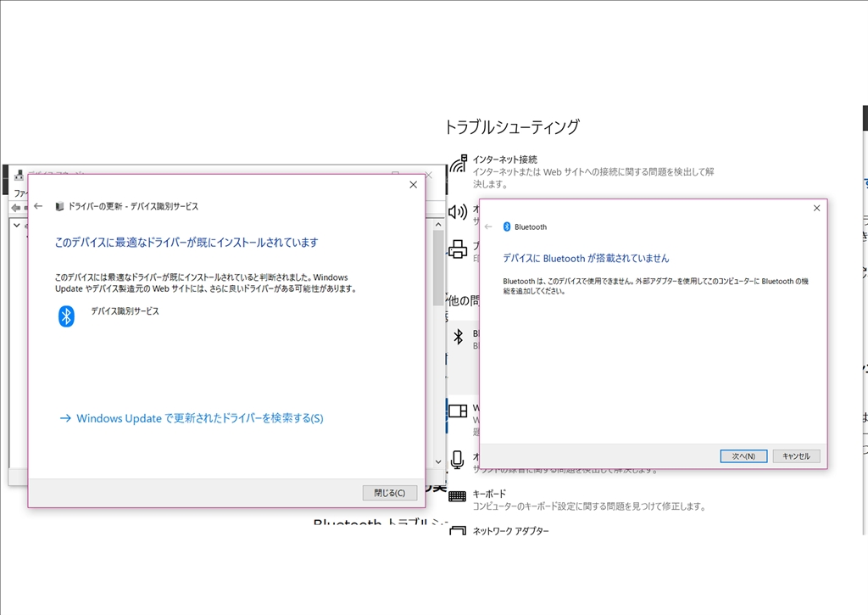The width and height of the screenshot is (868, 615).
Task: Close the Bluetooth troubleshooter window with X
Action: (816, 209)
